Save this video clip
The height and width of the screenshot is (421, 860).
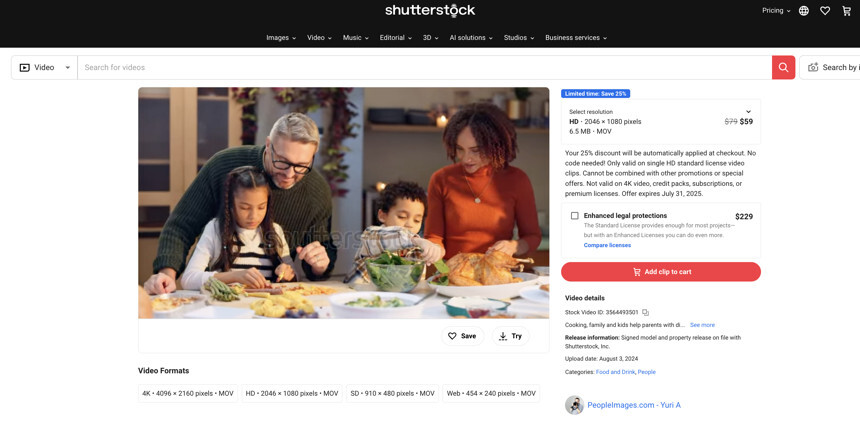[462, 336]
